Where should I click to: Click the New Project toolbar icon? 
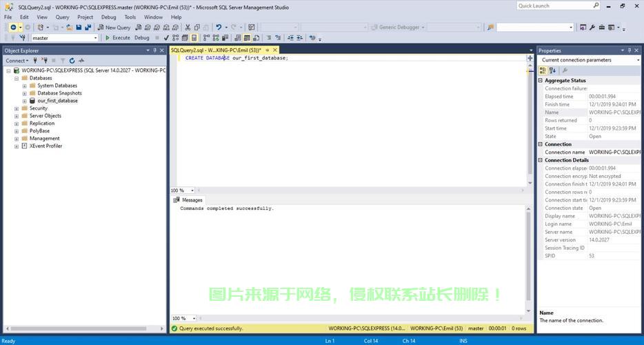click(x=40, y=27)
